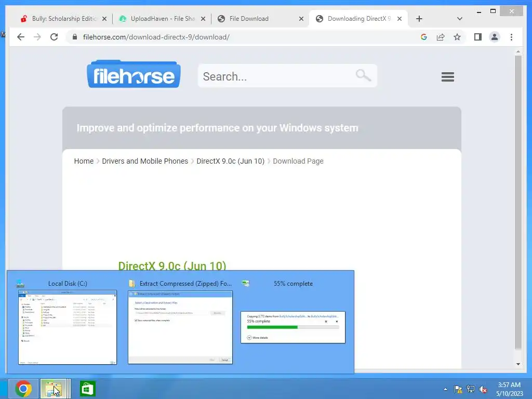Click the page scrollbar down arrow

click(518, 364)
